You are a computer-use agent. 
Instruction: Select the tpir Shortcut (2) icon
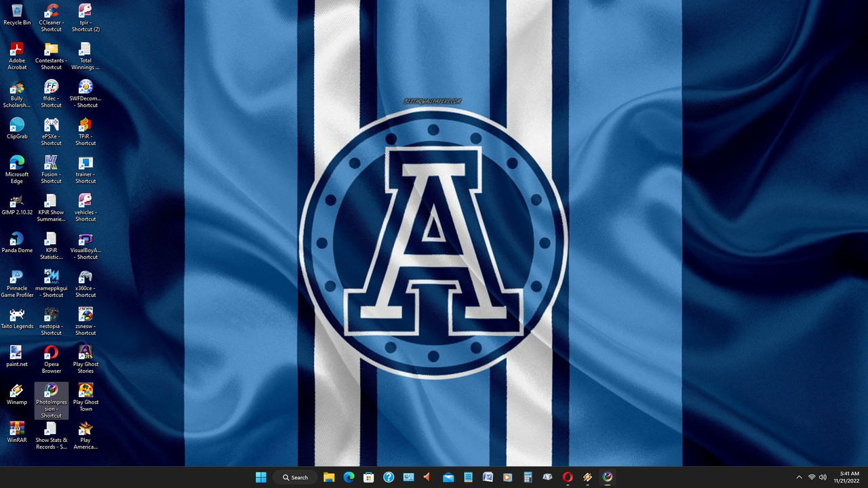tap(85, 18)
